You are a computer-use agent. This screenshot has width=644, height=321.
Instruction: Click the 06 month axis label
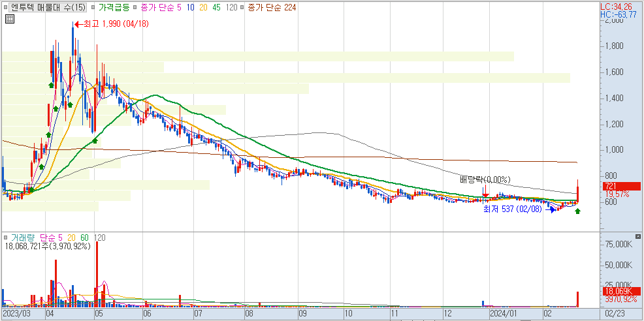click(x=147, y=314)
